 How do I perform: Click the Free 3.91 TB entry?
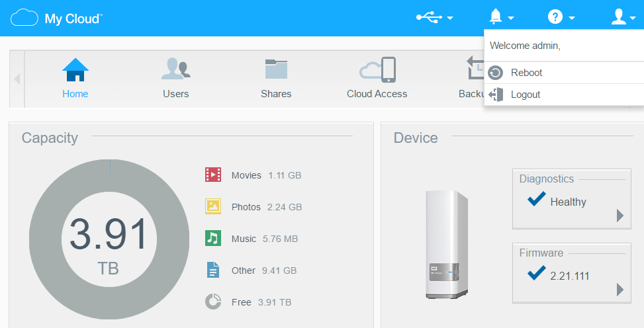click(248, 302)
